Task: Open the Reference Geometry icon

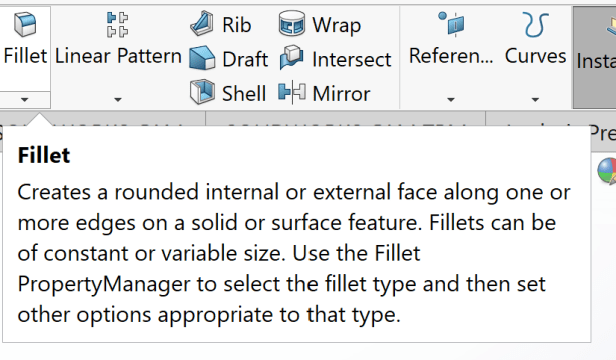Action: 451,24
